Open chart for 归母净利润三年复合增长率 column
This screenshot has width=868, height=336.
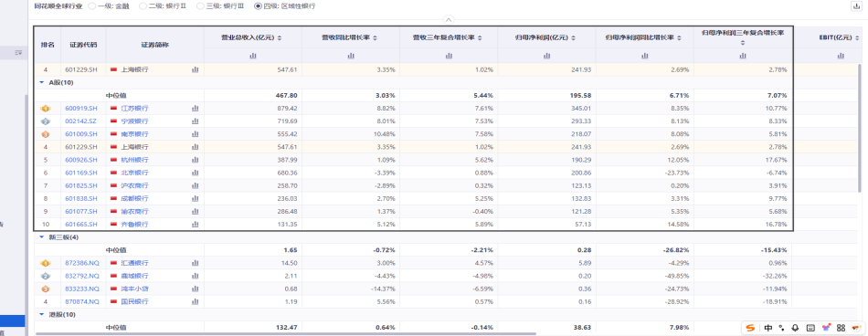point(743,56)
